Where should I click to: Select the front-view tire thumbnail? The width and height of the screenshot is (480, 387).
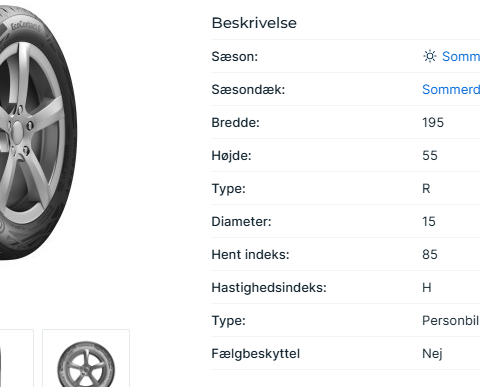[86, 358]
